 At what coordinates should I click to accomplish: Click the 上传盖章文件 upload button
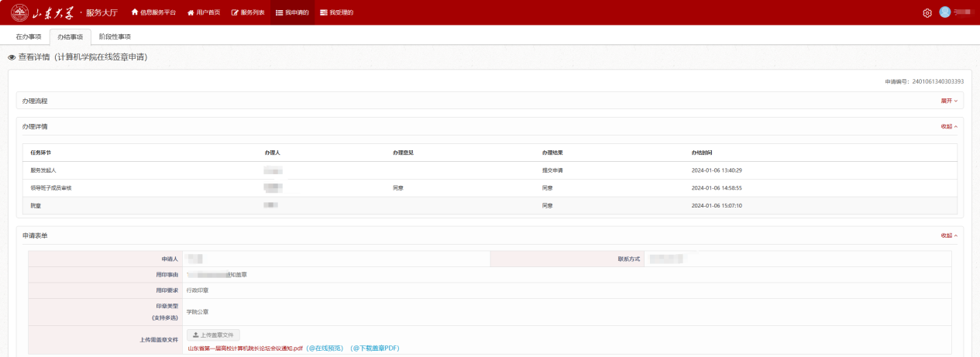213,335
